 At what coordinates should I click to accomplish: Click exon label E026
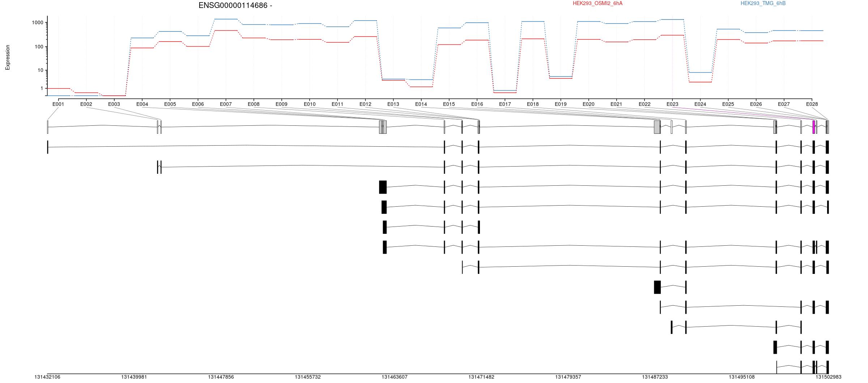756,104
